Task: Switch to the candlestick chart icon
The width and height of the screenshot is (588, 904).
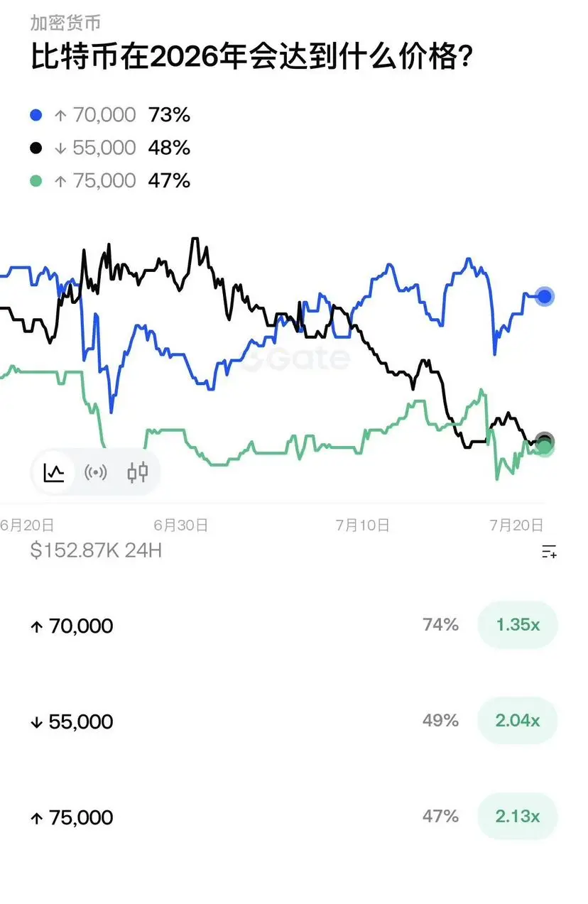Action: point(138,472)
